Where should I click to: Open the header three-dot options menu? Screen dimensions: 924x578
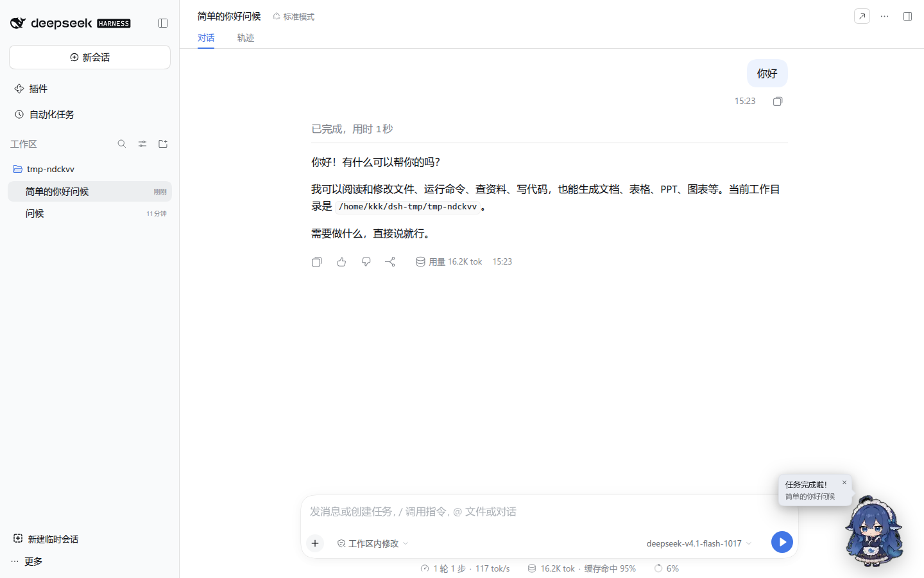coord(884,16)
